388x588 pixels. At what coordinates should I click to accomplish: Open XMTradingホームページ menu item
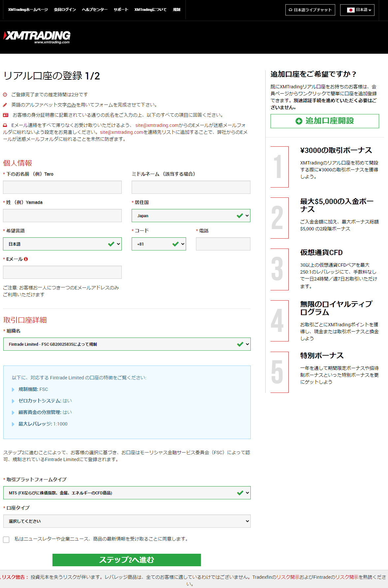tap(28, 10)
